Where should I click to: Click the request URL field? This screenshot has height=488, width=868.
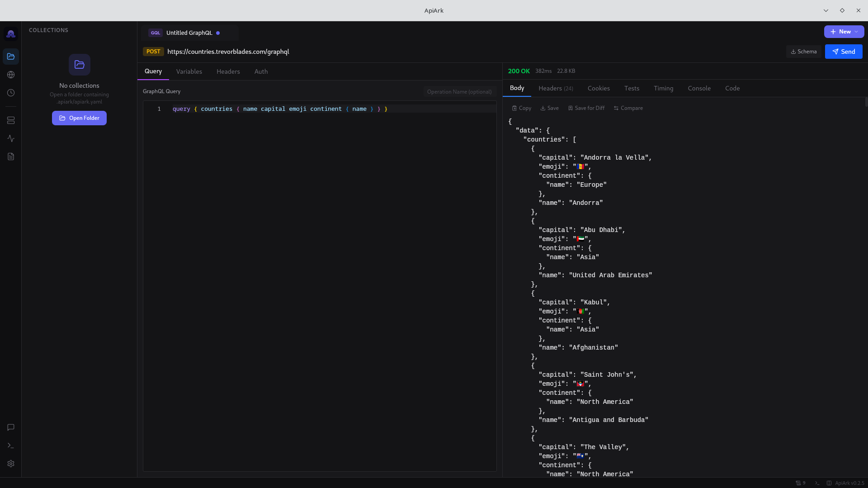click(x=475, y=52)
